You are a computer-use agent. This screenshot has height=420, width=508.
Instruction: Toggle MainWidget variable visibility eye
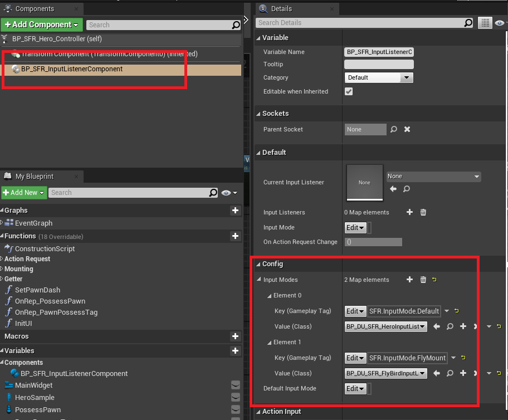pos(236,385)
